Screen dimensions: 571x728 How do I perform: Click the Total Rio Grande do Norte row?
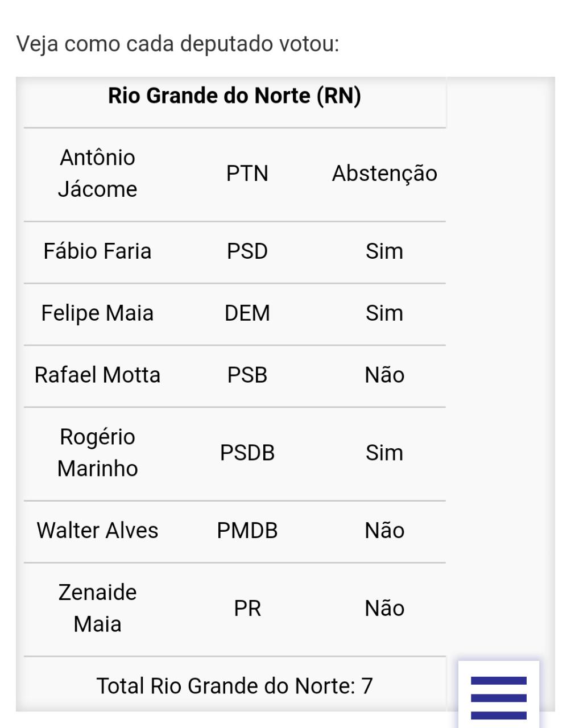tap(234, 686)
